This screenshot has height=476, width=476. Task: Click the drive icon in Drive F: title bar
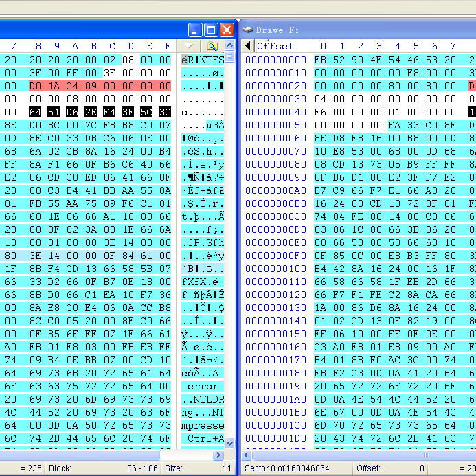(x=248, y=30)
